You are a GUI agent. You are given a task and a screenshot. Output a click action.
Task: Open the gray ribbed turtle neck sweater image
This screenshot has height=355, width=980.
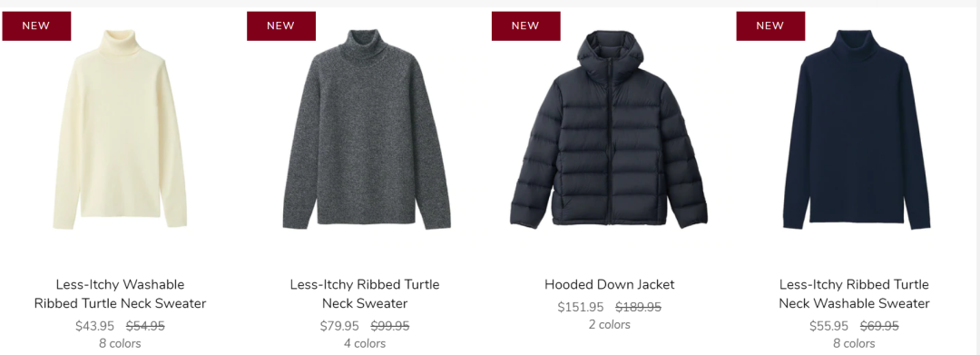pyautogui.click(x=367, y=129)
